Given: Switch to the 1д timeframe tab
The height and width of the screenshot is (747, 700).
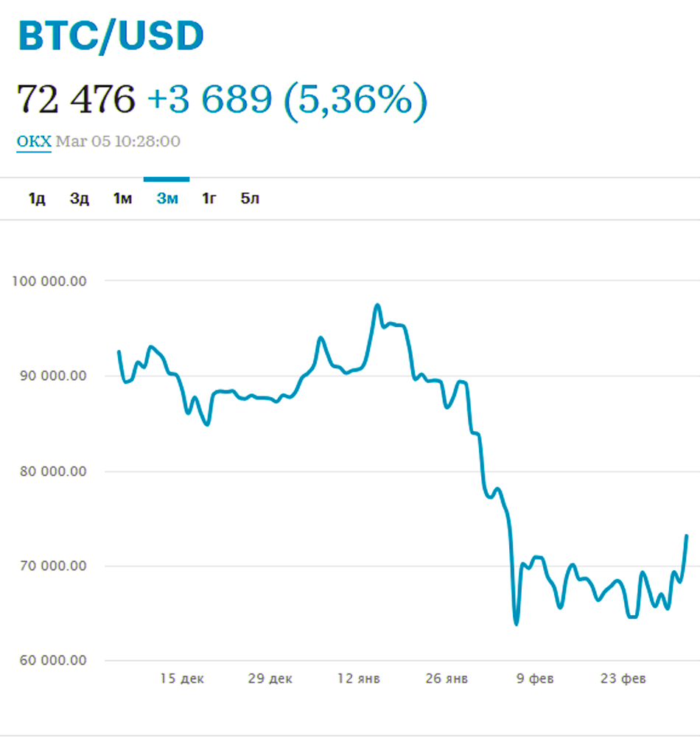Looking at the screenshot, I should click(x=35, y=198).
